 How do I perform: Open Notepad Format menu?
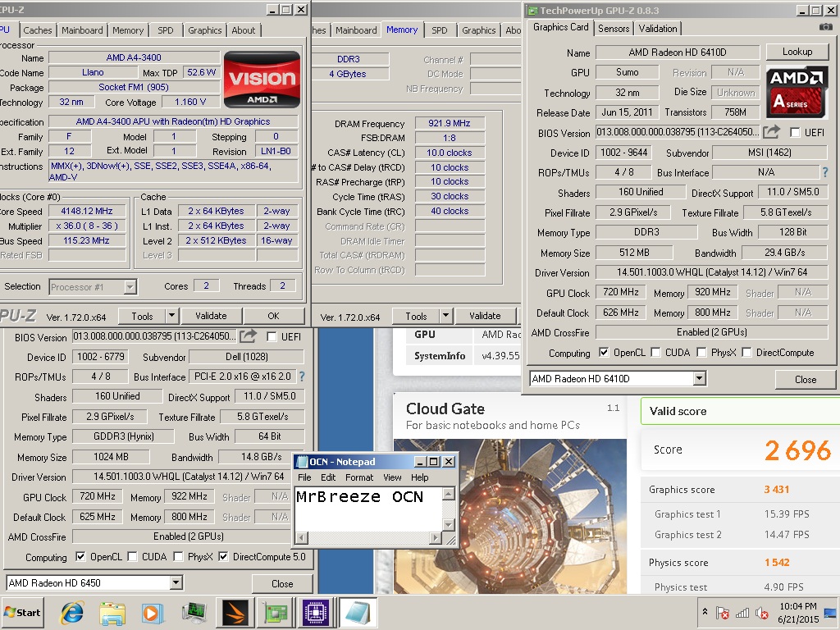359,477
